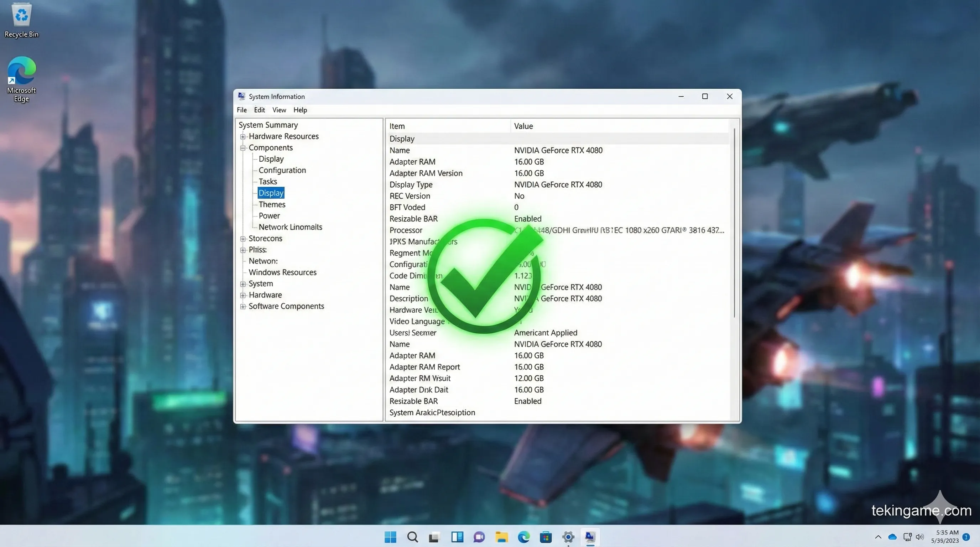This screenshot has height=547, width=980.
Task: Open File Explorer from the taskbar
Action: (x=501, y=537)
